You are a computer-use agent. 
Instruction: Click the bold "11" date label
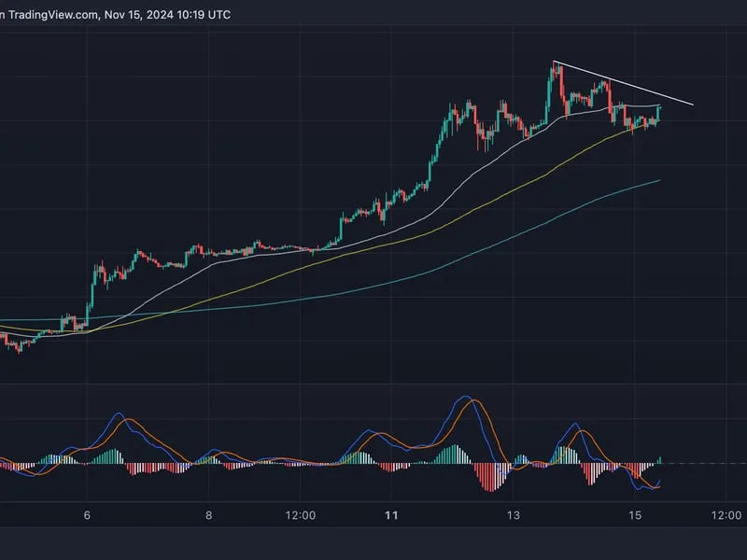(391, 515)
